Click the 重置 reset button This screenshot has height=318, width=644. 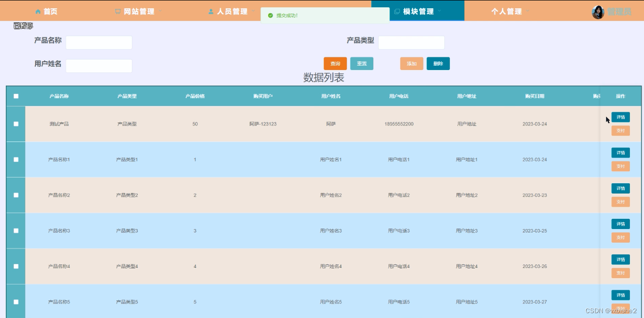point(362,64)
